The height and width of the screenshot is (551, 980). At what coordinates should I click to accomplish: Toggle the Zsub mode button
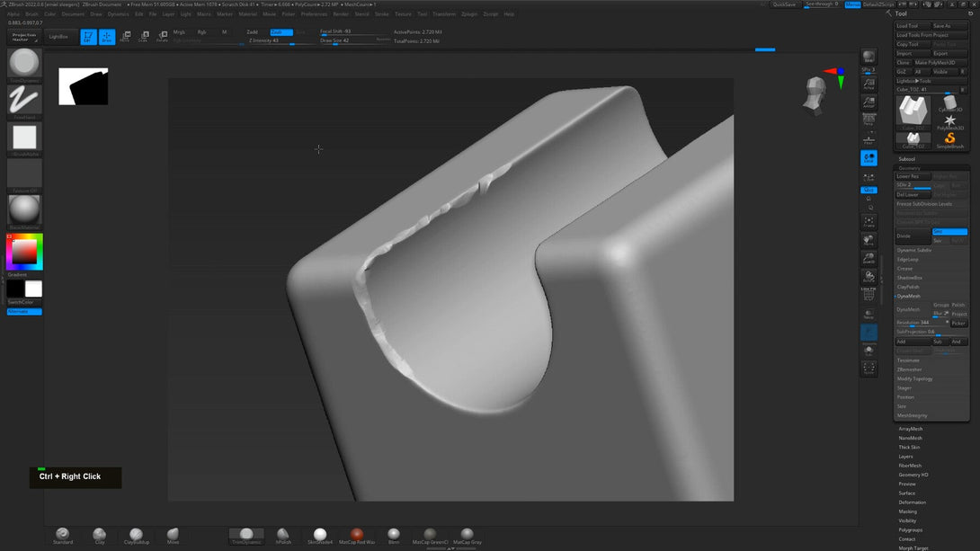[x=281, y=31]
